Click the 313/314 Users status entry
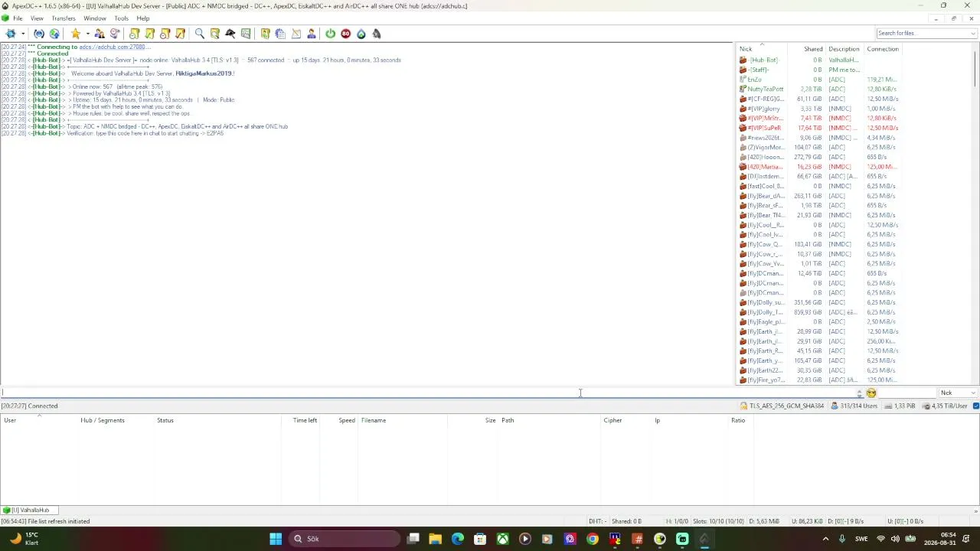Screen dimensions: 980x551 coord(854,406)
